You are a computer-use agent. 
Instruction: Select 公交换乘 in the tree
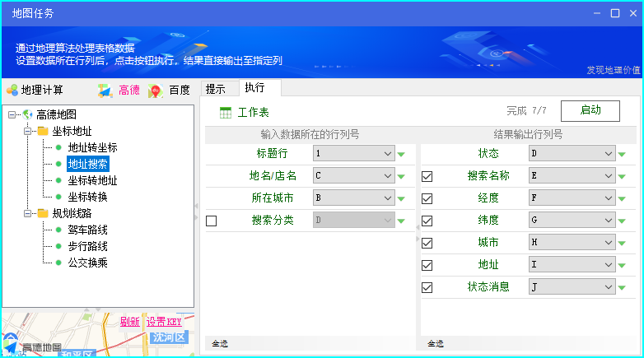point(88,263)
